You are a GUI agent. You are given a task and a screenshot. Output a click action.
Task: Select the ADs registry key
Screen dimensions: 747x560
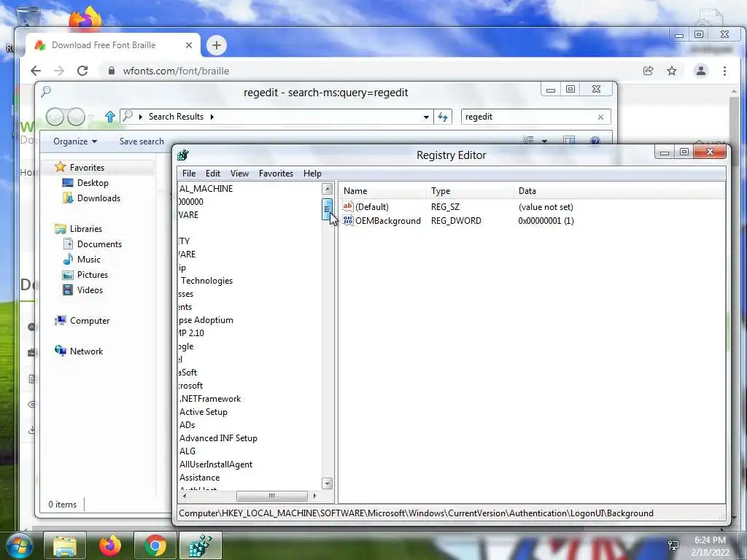187,425
